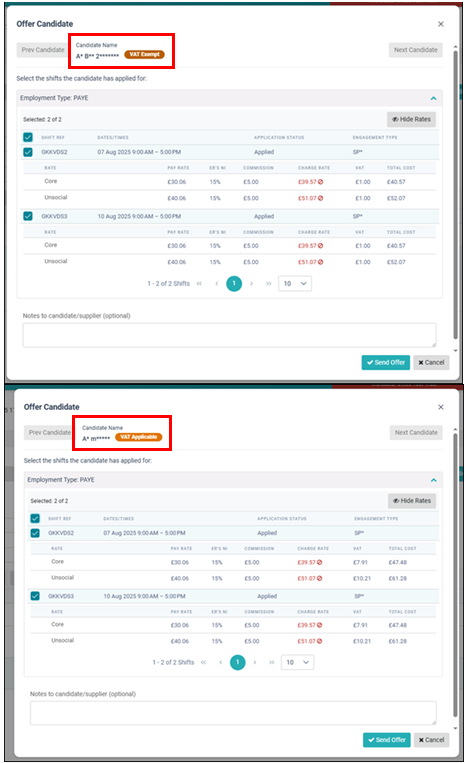Go to first page of shifts in bottom dialog

click(x=203, y=662)
